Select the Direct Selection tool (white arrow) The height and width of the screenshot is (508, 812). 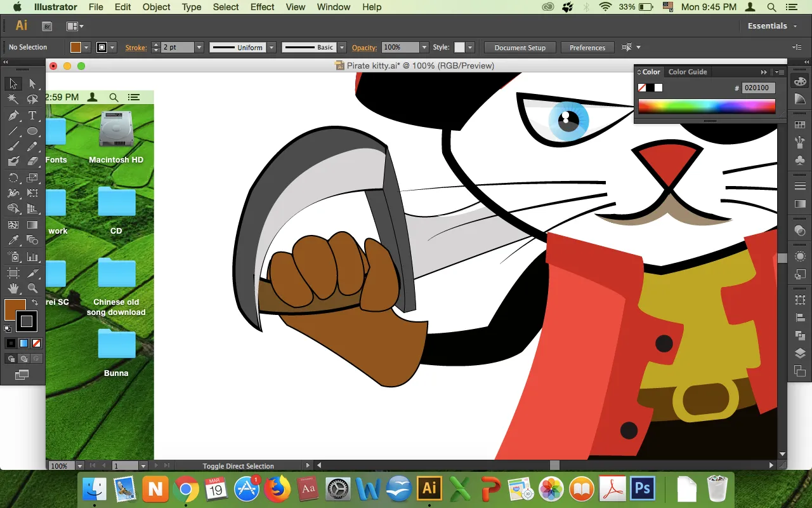(x=32, y=84)
